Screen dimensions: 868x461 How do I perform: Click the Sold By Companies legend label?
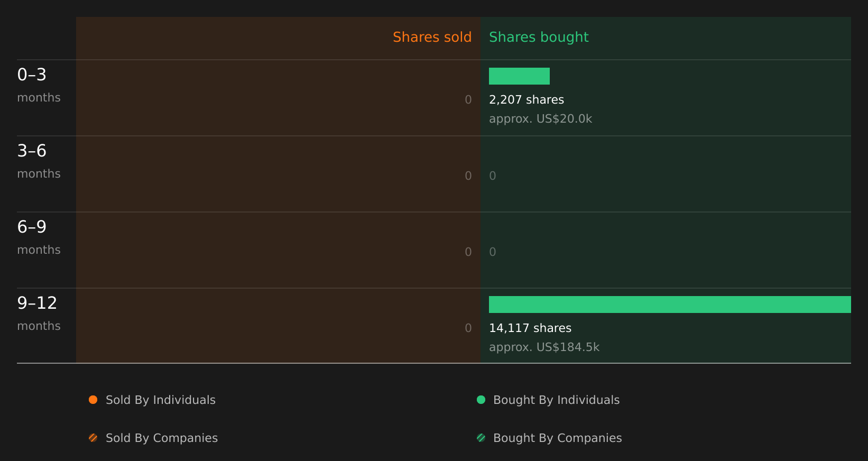tap(162, 438)
